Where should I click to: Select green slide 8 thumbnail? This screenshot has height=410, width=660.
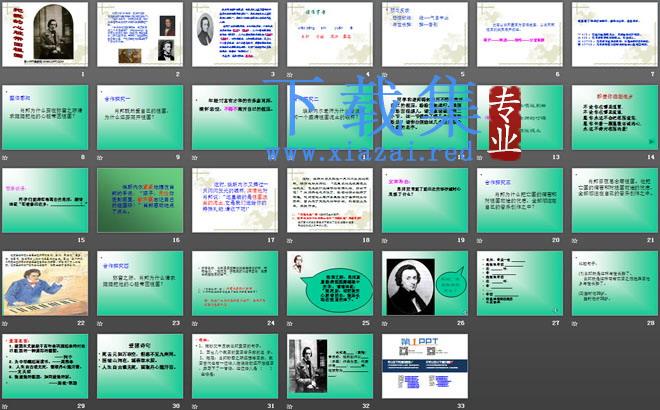coord(45,117)
